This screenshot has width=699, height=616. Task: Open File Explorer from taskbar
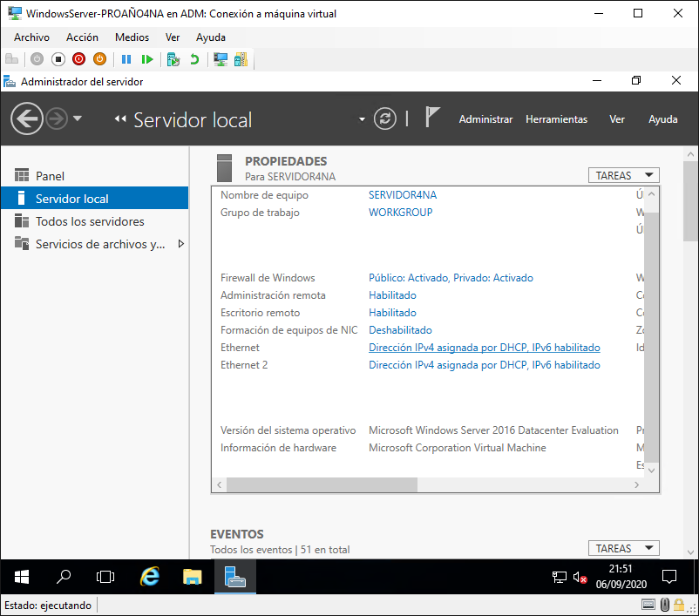(192, 577)
